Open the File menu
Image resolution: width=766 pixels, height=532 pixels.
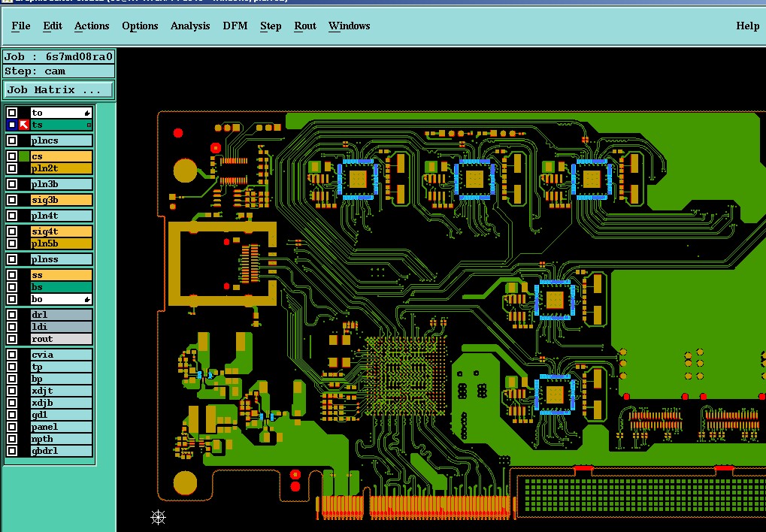20,26
